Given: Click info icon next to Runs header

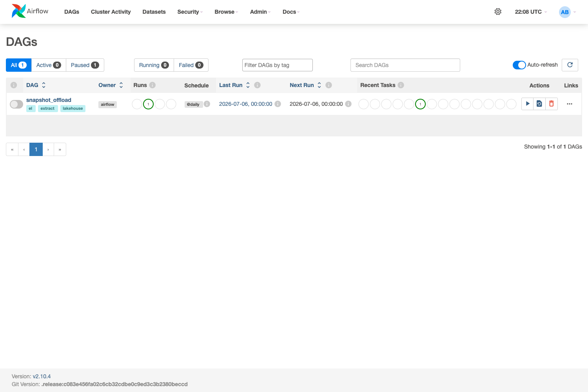Looking at the screenshot, I should [x=152, y=85].
